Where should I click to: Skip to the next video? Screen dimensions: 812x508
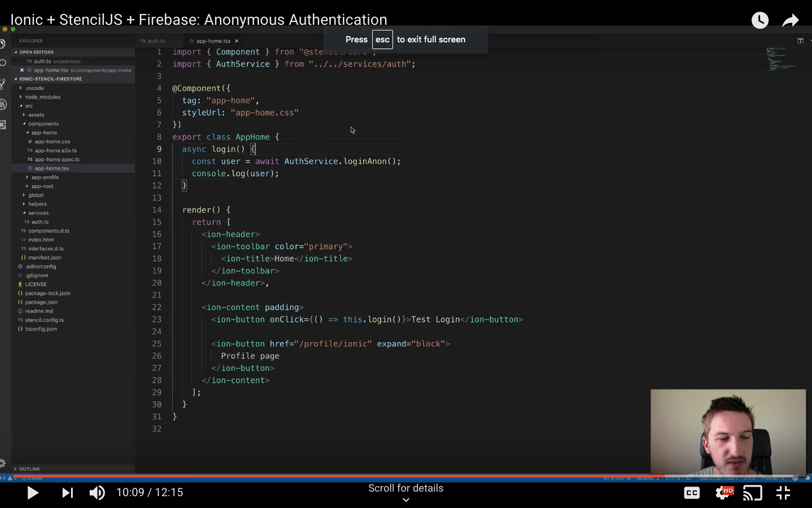point(67,493)
